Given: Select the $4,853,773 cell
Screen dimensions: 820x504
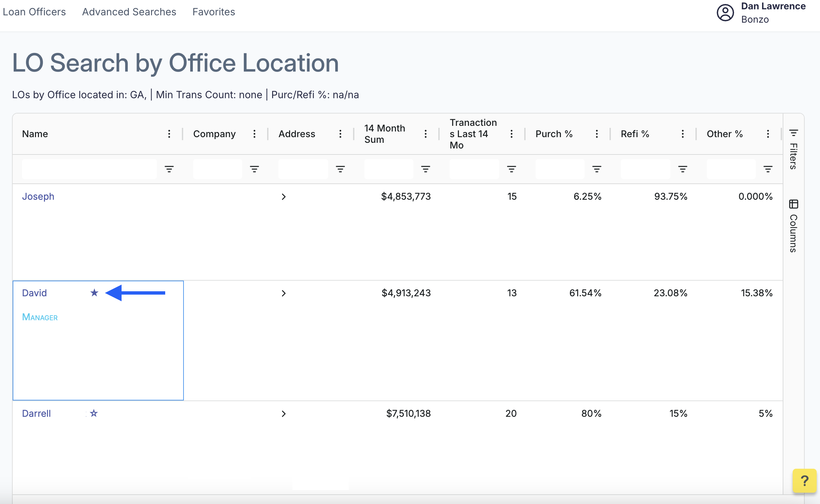Looking at the screenshot, I should coord(406,196).
